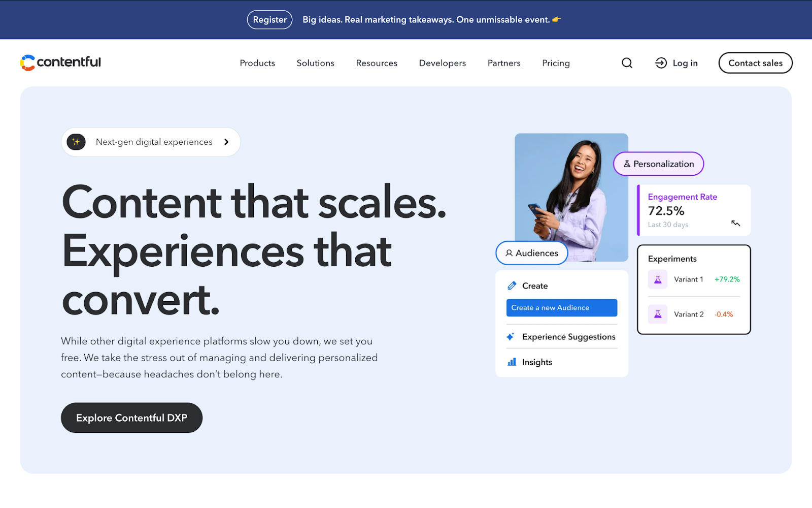Select the Variant 1 flask icon
The image size is (812, 508).
(x=658, y=279)
